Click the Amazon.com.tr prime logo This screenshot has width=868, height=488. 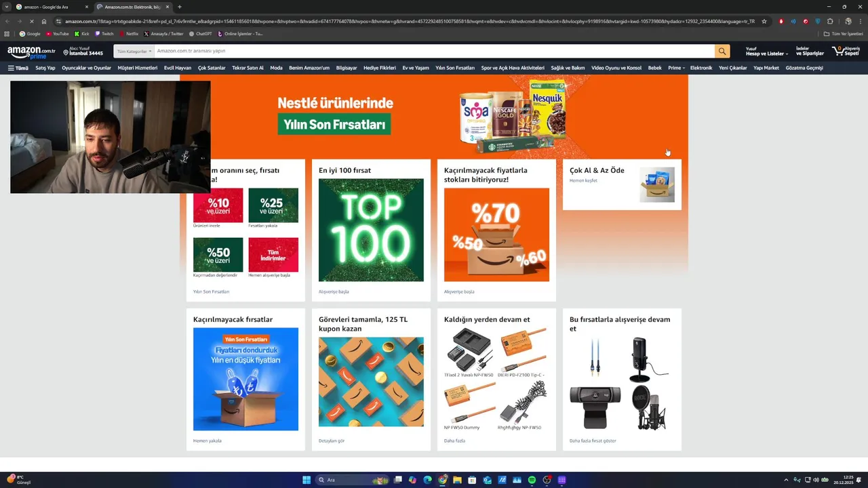31,52
